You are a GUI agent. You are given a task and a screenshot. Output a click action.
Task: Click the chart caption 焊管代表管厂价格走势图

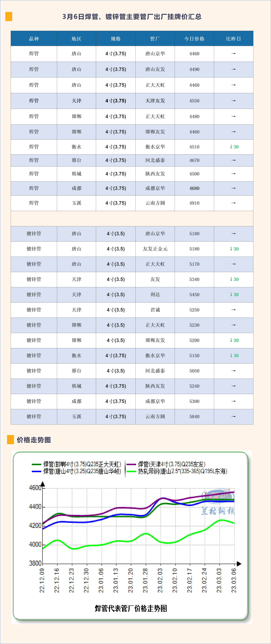(131, 608)
